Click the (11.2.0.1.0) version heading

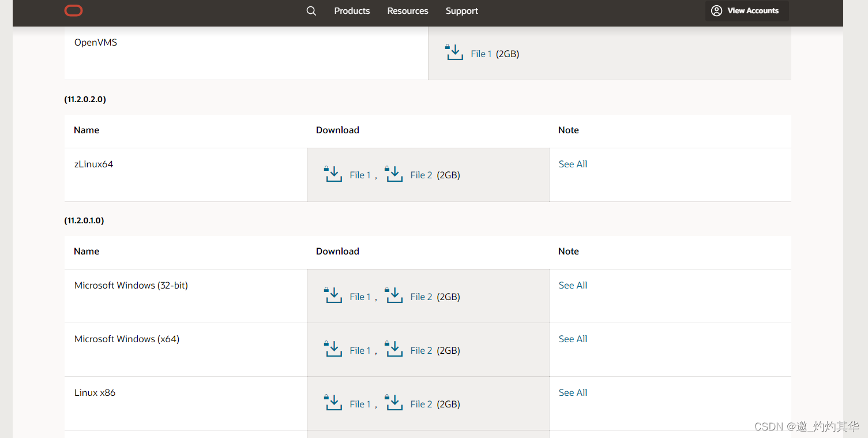(x=84, y=220)
